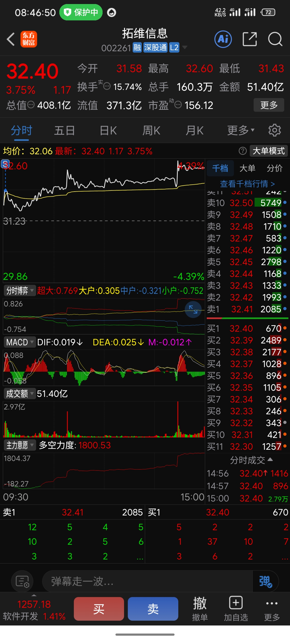The image size is (290, 644).
Task: Open the 成交额 indicator dropdown
Action: (20, 394)
